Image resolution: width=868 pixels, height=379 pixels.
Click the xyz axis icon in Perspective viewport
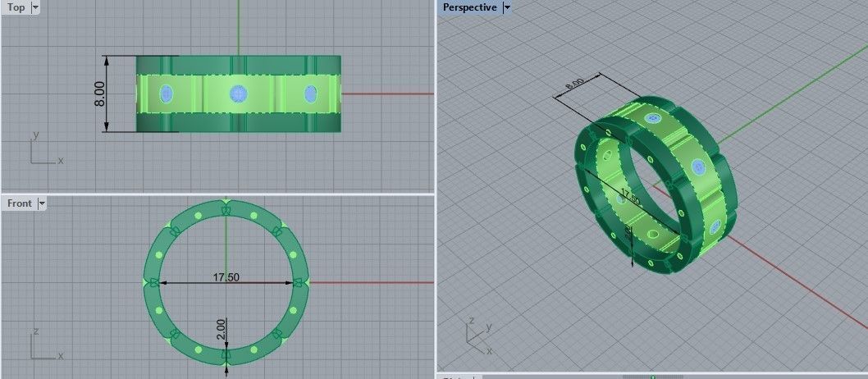click(478, 335)
